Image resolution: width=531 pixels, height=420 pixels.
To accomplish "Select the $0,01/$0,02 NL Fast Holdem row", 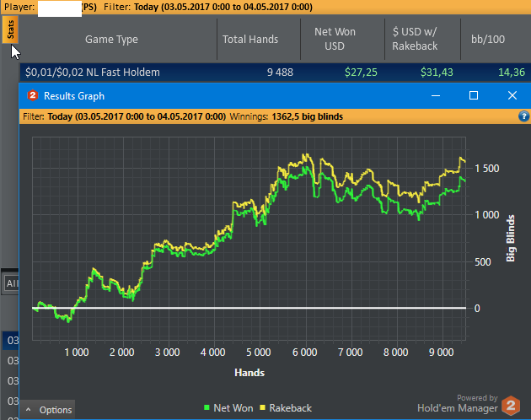I will (275, 73).
